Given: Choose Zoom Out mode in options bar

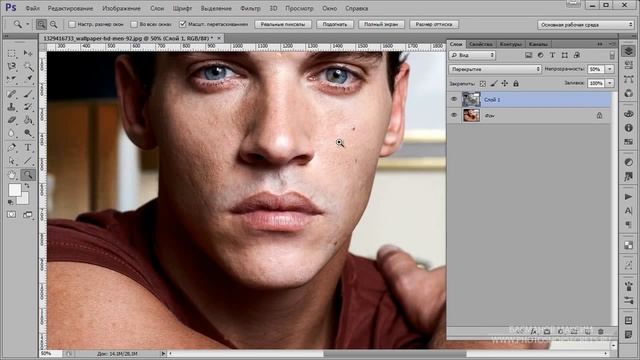Looking at the screenshot, I should (x=53, y=24).
